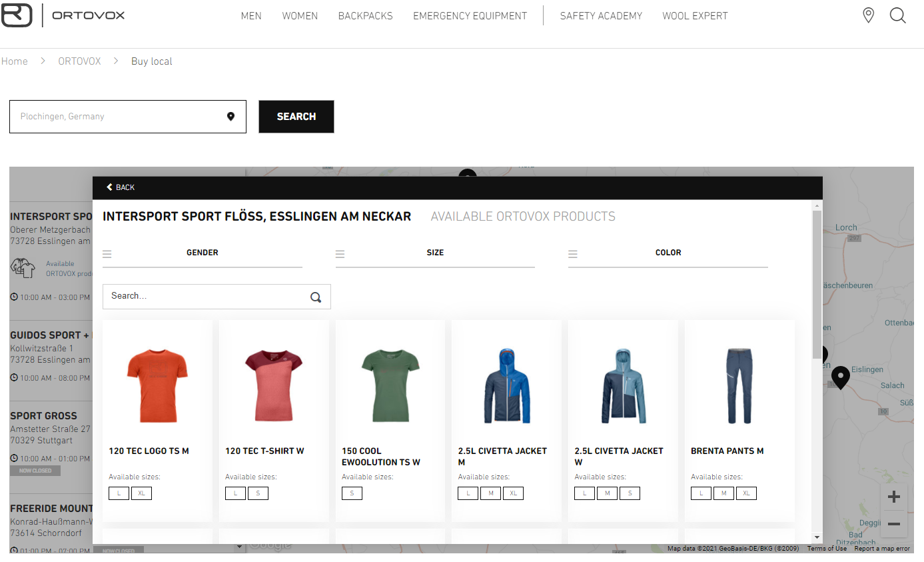This screenshot has width=924, height=562.
Task: Click the location pin inside the Plochingen field
Action: [x=231, y=117]
